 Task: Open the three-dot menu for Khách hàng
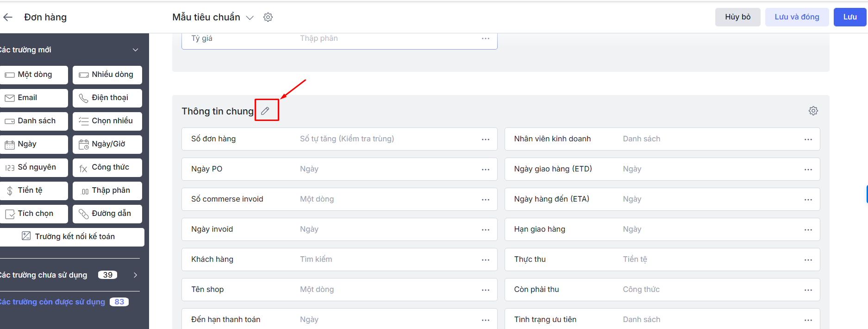485,259
